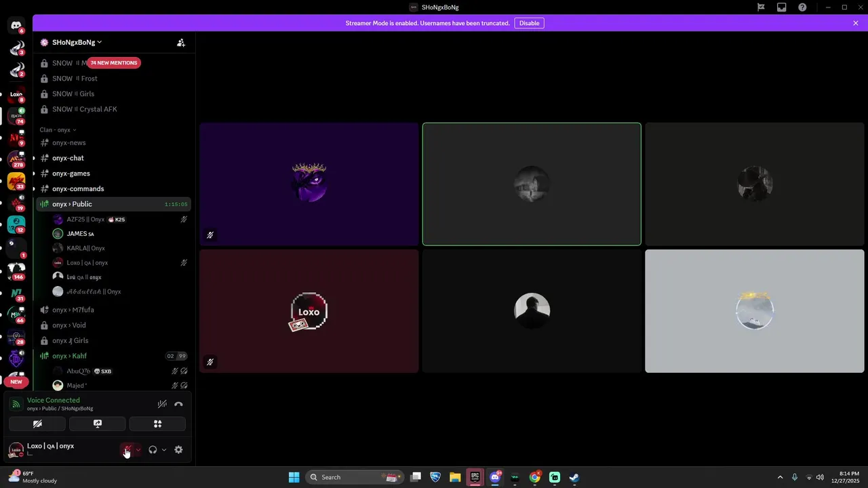Click taskbar Search box

click(x=355, y=477)
